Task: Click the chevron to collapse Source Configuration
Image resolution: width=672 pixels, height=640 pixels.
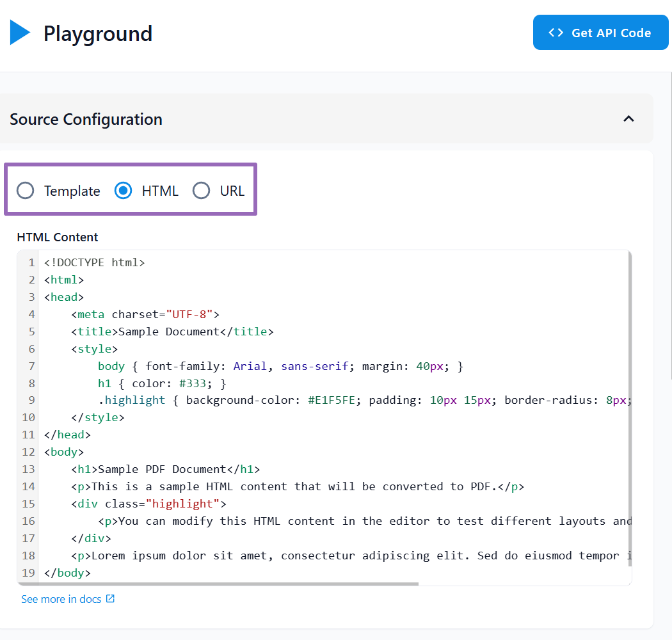Action: (x=628, y=118)
